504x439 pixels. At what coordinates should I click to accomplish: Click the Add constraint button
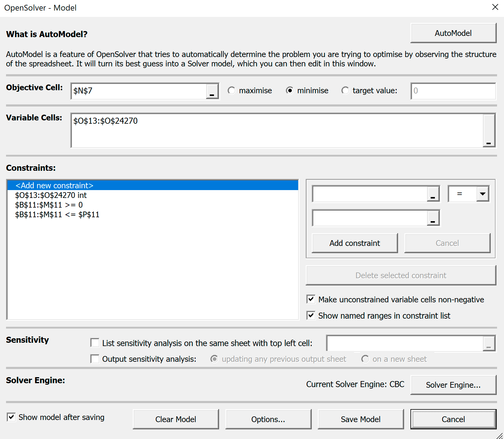(355, 243)
